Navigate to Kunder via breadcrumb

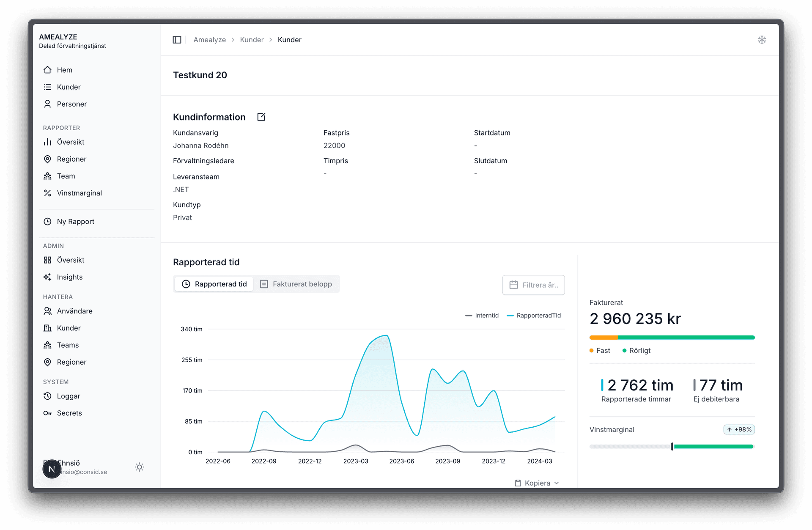(252, 39)
